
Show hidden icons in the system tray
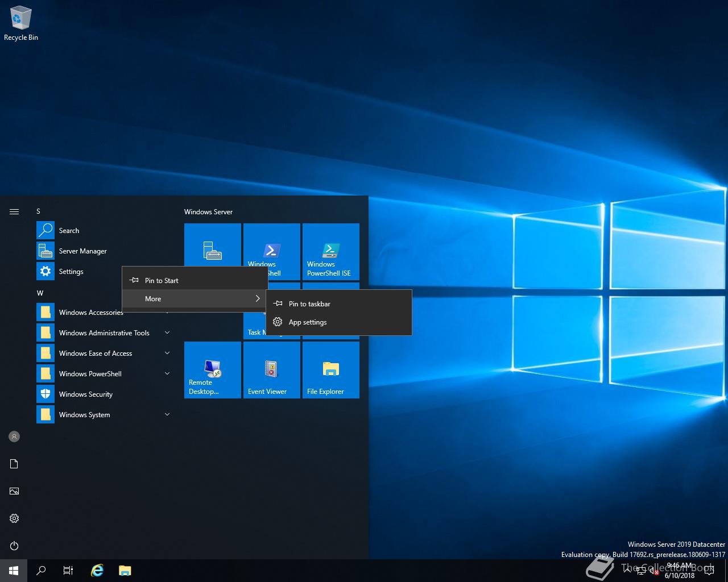click(627, 571)
